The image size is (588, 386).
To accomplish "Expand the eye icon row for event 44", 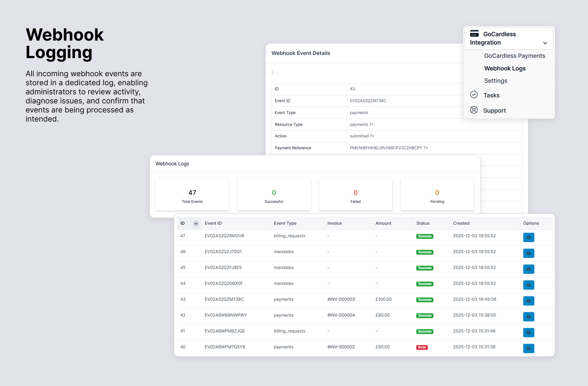I will (x=528, y=285).
